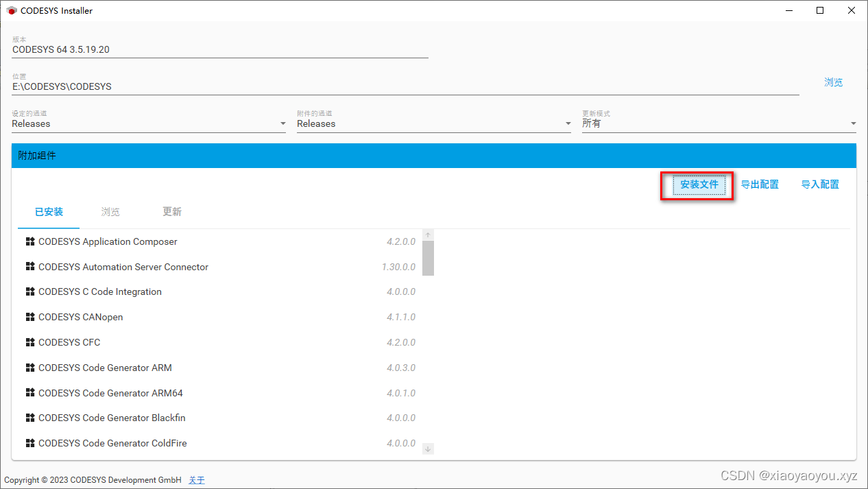Click the add-on list scroll down arrow
The image size is (868, 489).
pyautogui.click(x=428, y=449)
